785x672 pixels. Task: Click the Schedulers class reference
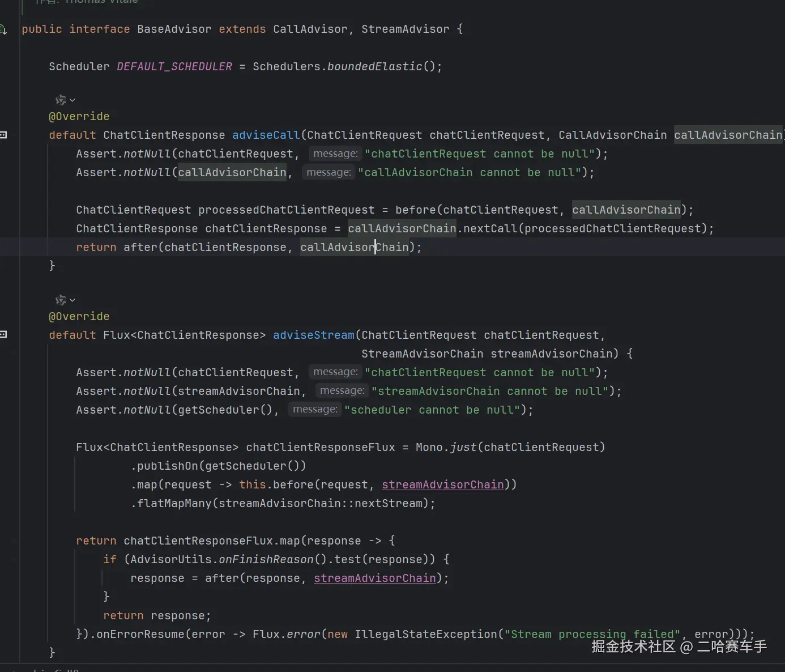coord(287,66)
